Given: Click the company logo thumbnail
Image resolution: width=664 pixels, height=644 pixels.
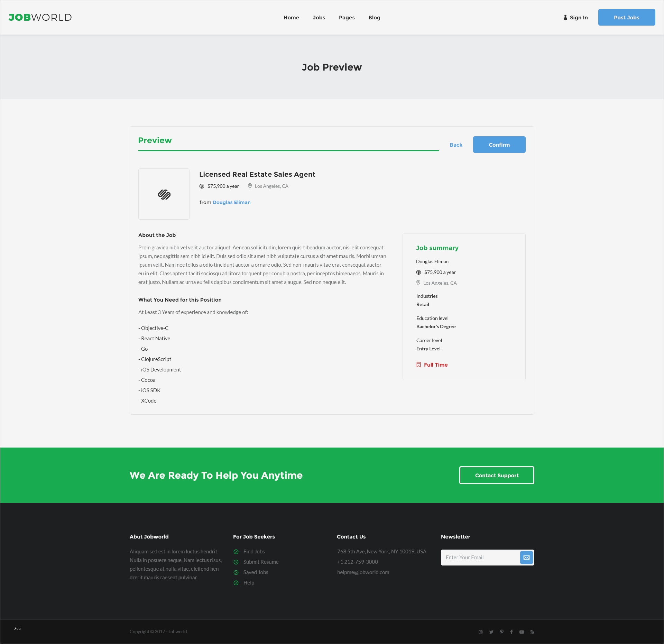Looking at the screenshot, I should 164,194.
